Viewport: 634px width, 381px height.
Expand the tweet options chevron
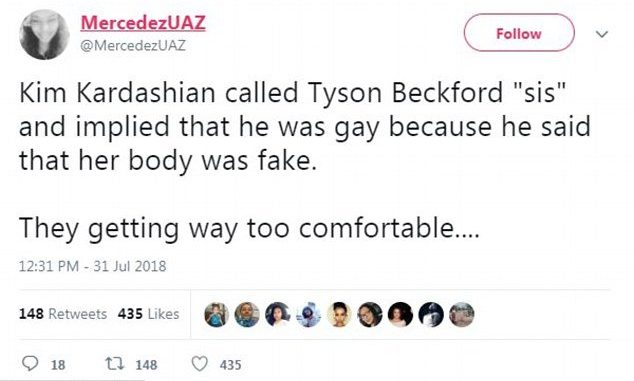tap(602, 34)
